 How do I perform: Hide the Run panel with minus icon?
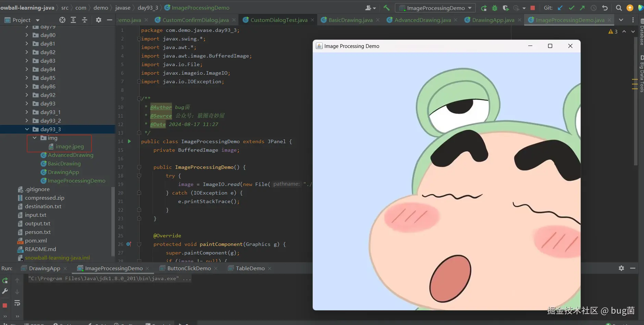point(633,268)
